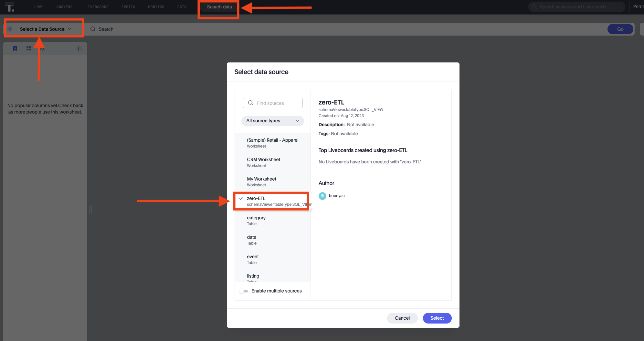644x341 pixels.
Task: Click the magnifier icon in Find sources
Action: (x=250, y=103)
